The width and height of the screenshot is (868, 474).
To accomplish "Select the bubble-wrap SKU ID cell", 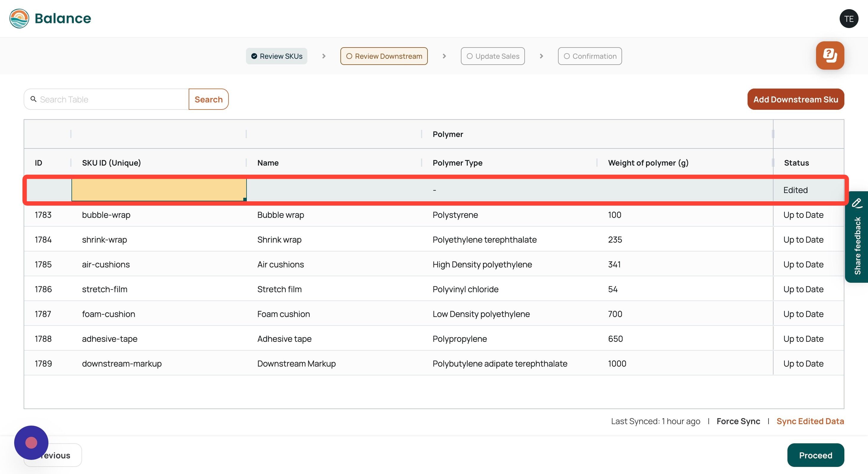I will (x=159, y=215).
